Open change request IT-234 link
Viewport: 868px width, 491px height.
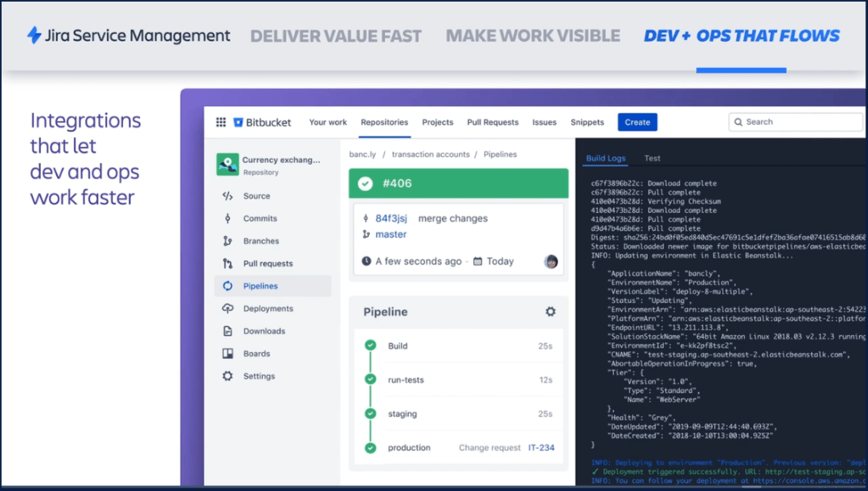541,448
